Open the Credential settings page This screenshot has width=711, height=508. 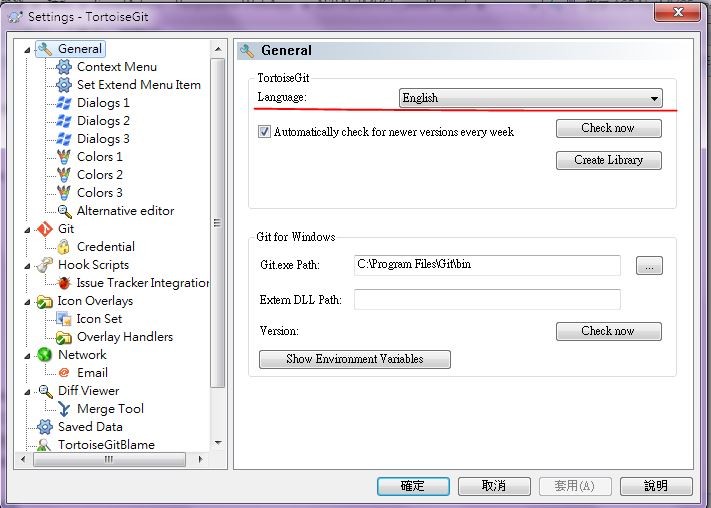(x=106, y=247)
